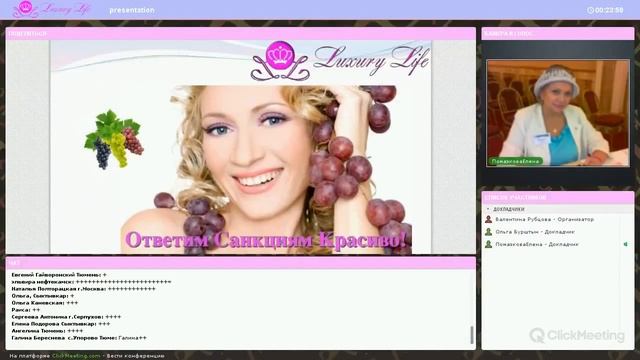Click chat message from эльвира нефтекамск

pos(91,282)
